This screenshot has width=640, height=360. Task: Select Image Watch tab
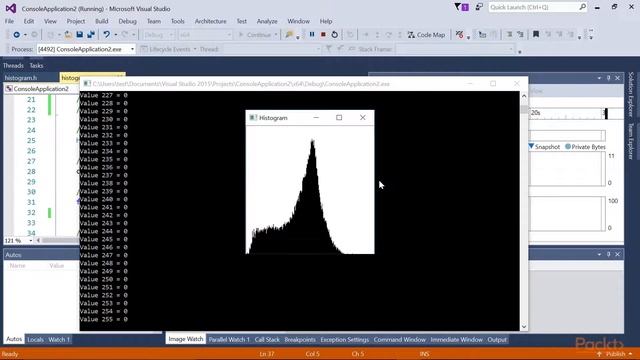point(186,339)
